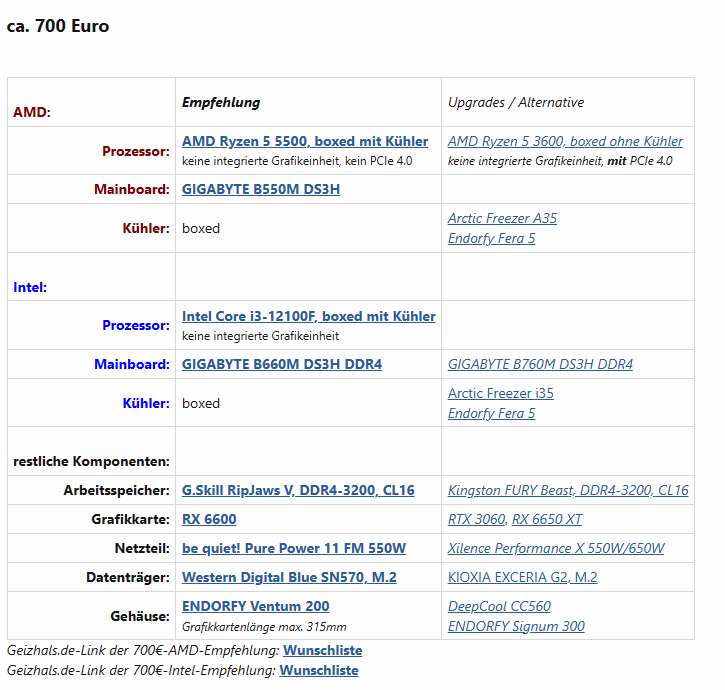Click the 'Gehäuse:' row label
Image resolution: width=725 pixels, height=690 pixels.
click(140, 616)
